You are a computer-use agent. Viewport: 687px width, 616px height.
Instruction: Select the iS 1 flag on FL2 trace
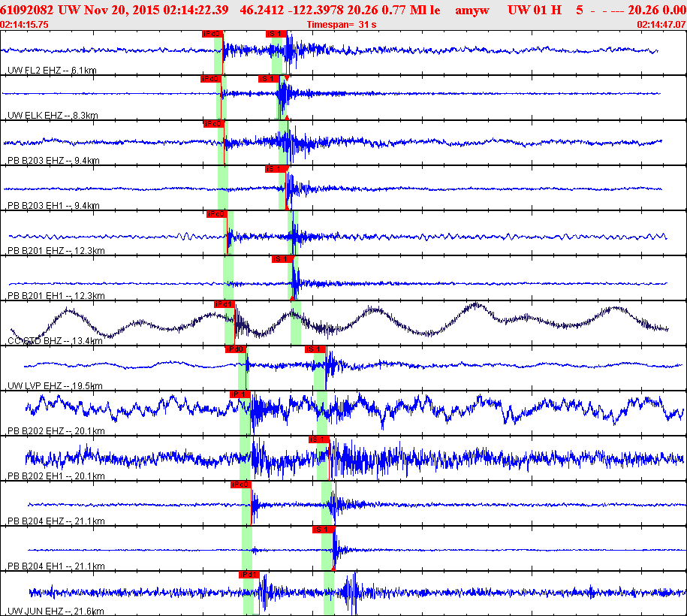click(276, 34)
